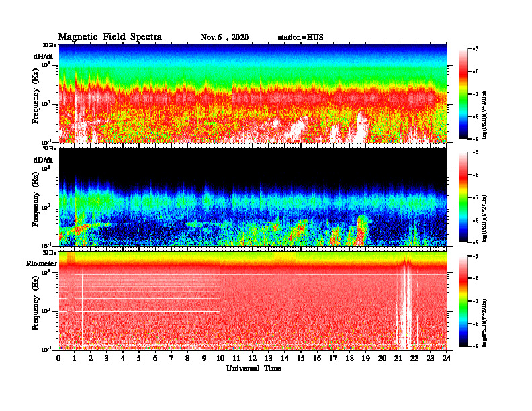This screenshot has width=532, height=411.
Task: Click the colorbar beside the dH/dt spectrogram
Action: [x=463, y=94]
